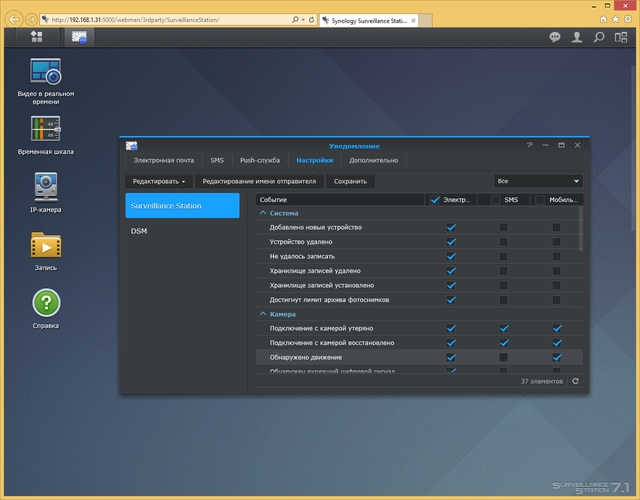Uncheck email for Не удалось записать
The height and width of the screenshot is (500, 640).
(x=450, y=256)
